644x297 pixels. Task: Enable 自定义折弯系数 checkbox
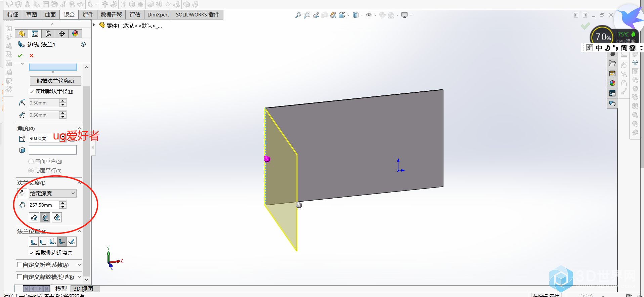20,265
